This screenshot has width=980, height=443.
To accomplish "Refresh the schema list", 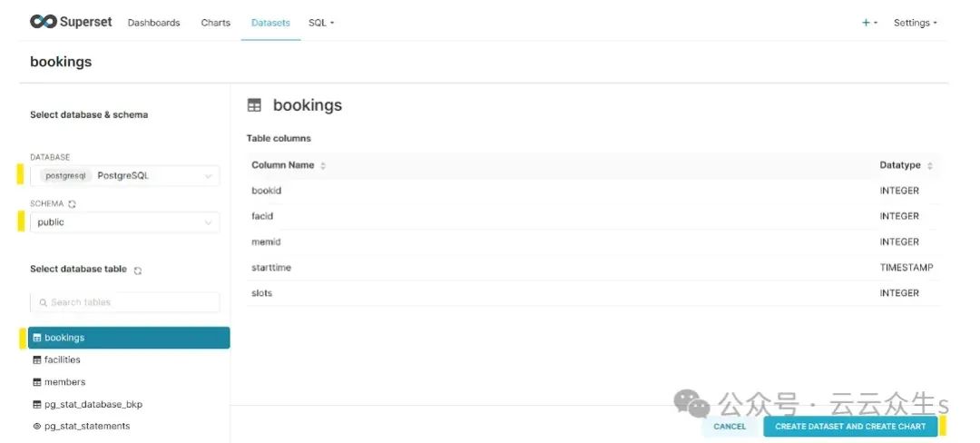I will click(72, 204).
